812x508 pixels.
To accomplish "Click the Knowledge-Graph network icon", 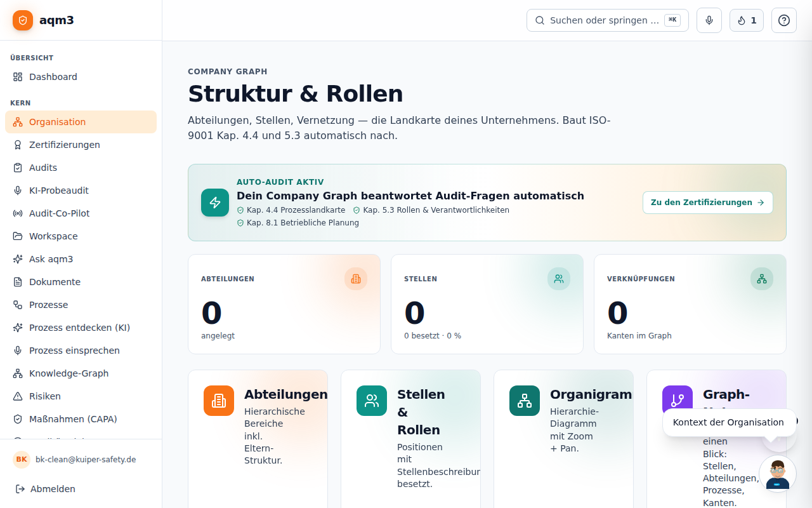I will pyautogui.click(x=18, y=373).
